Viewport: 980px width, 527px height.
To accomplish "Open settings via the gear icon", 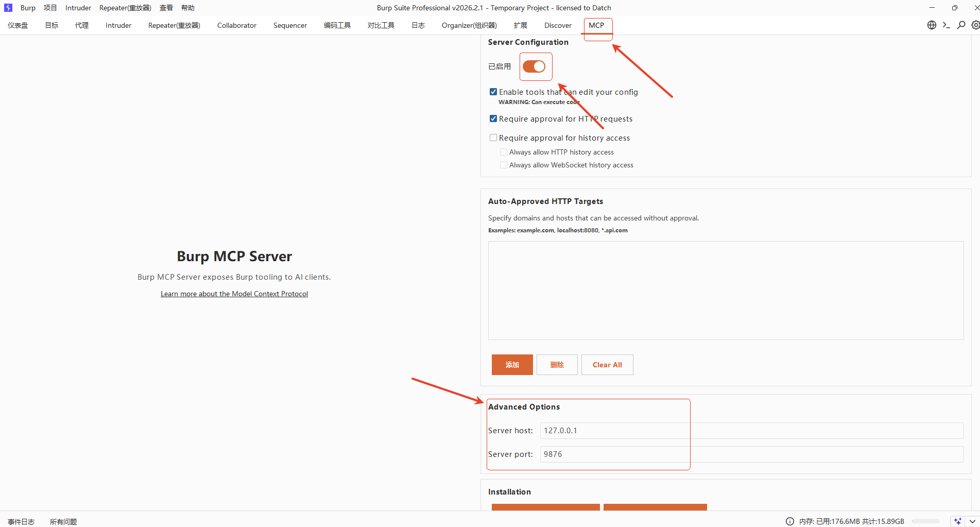I will (x=975, y=25).
